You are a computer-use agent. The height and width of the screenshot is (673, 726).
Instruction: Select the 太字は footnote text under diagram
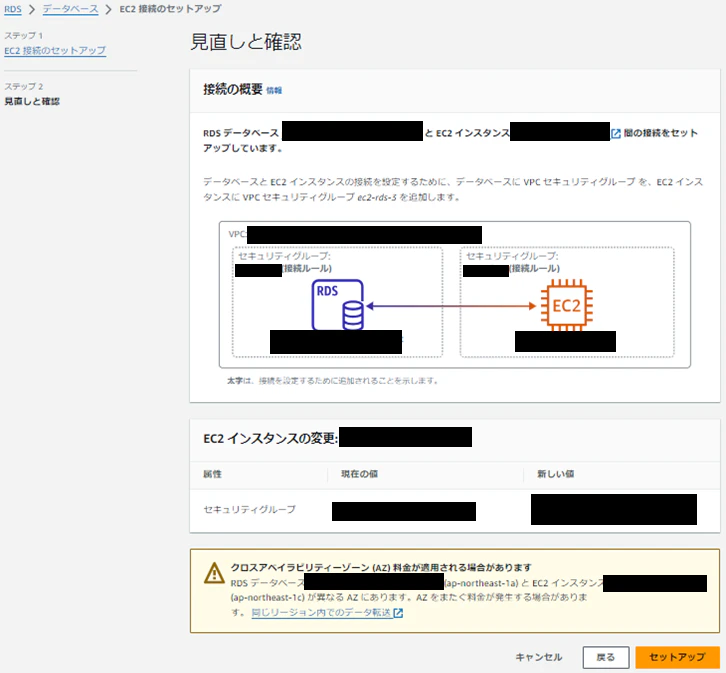[332, 380]
